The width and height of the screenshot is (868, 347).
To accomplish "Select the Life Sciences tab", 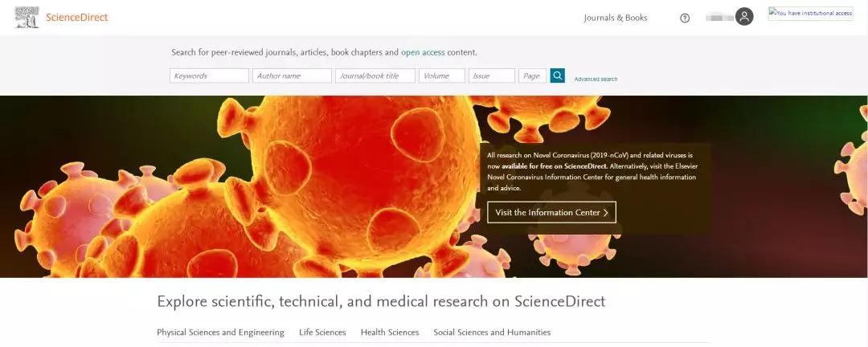I will click(322, 333).
